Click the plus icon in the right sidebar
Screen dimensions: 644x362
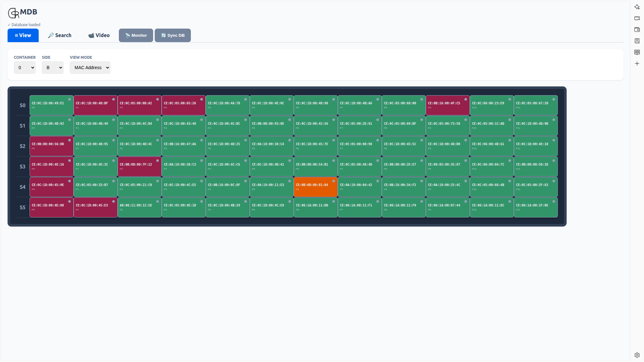tap(637, 63)
